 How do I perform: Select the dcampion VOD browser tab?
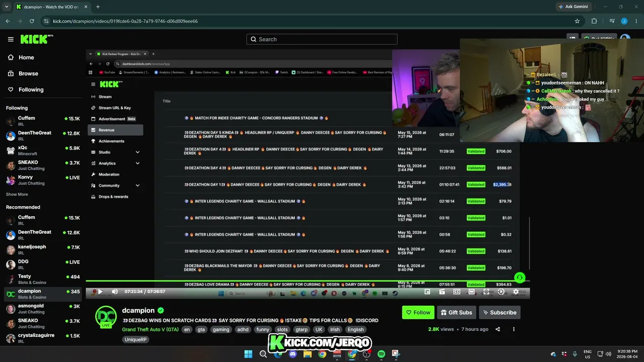click(52, 7)
